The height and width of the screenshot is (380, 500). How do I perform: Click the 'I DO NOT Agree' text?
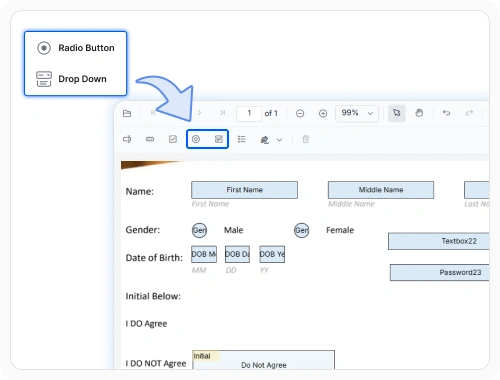pyautogui.click(x=156, y=363)
